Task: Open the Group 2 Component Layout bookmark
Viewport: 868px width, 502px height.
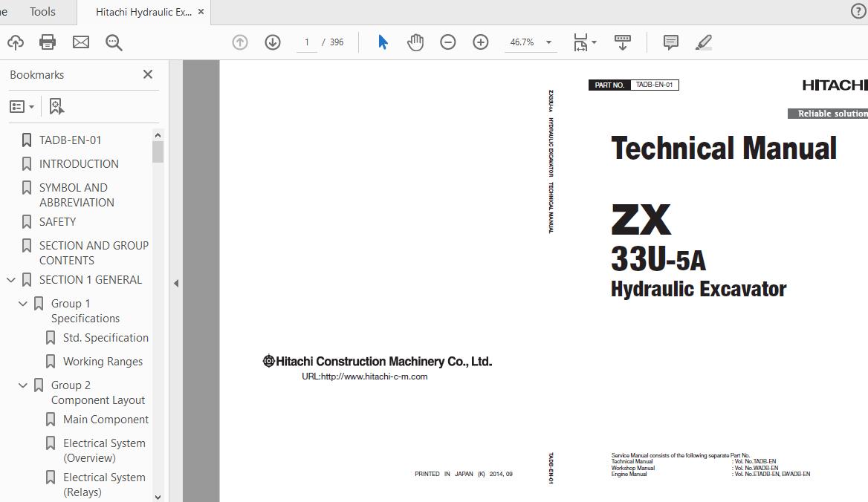Action: coord(98,393)
